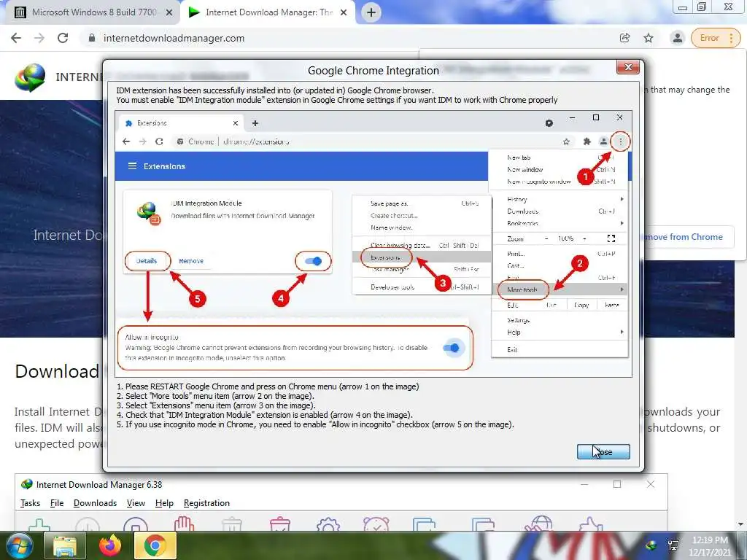
Task: Open the Help menu in IDM
Action: pos(164,503)
